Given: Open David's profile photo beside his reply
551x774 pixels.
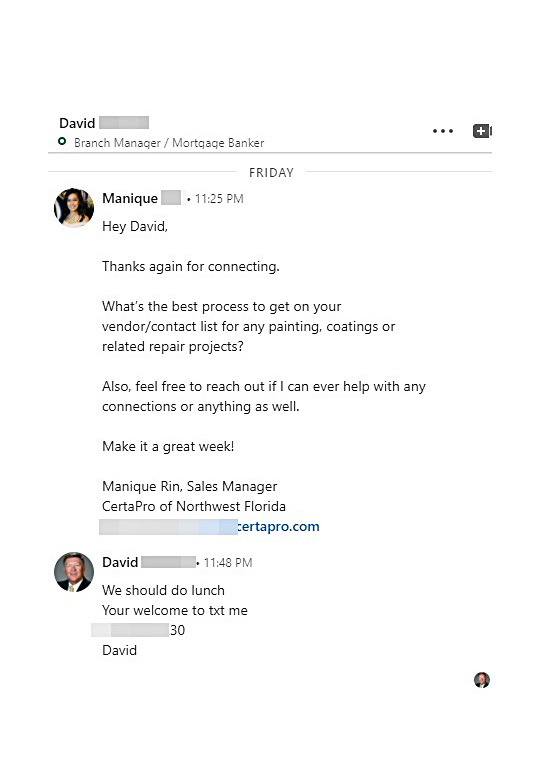Looking at the screenshot, I should click(74, 572).
